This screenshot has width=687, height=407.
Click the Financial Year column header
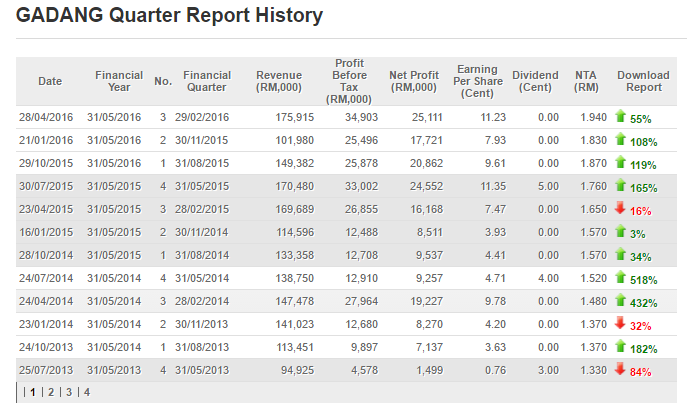[119, 81]
